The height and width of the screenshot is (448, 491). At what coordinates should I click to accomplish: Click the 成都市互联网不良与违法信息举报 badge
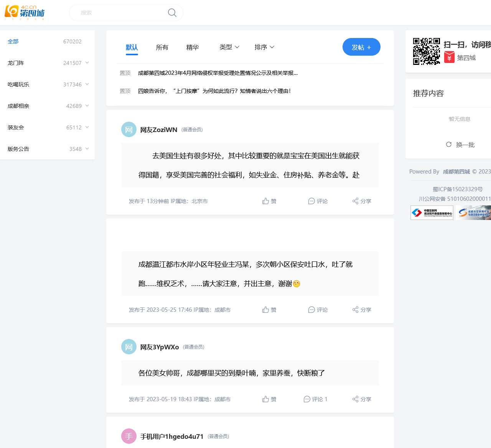pos(474,213)
